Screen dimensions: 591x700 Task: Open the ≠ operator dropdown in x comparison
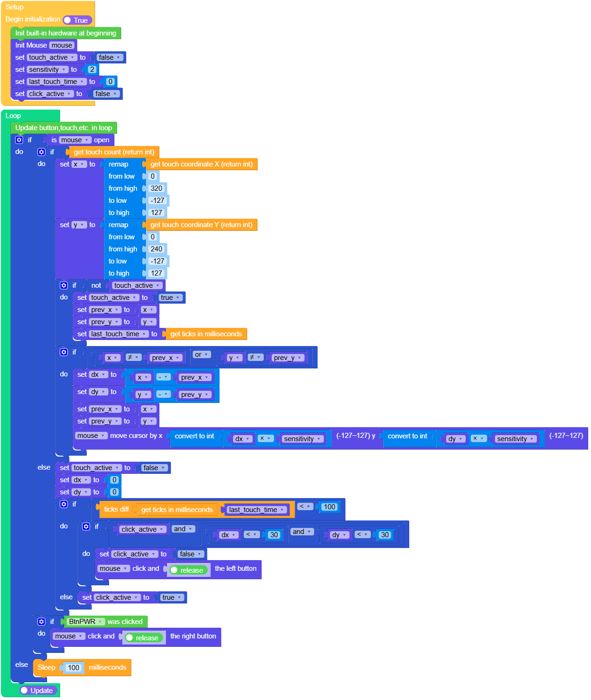click(x=134, y=357)
